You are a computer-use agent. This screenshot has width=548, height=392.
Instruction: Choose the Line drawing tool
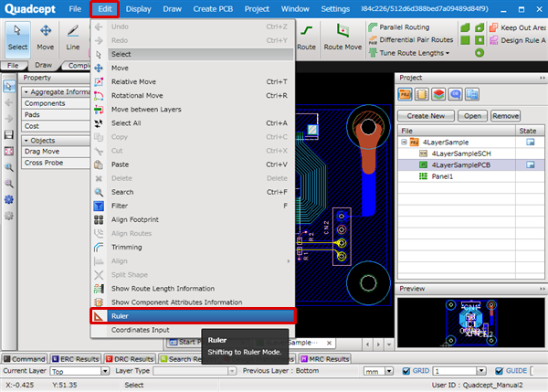(x=73, y=39)
